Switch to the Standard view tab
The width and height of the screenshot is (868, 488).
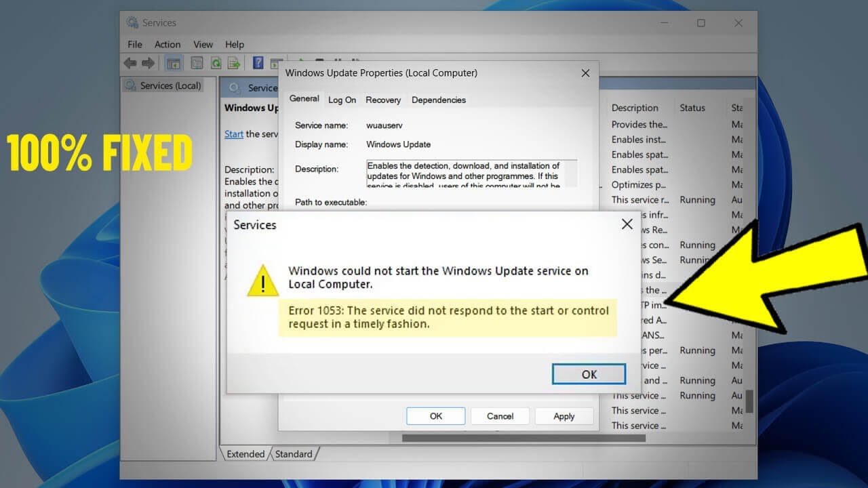coord(294,454)
